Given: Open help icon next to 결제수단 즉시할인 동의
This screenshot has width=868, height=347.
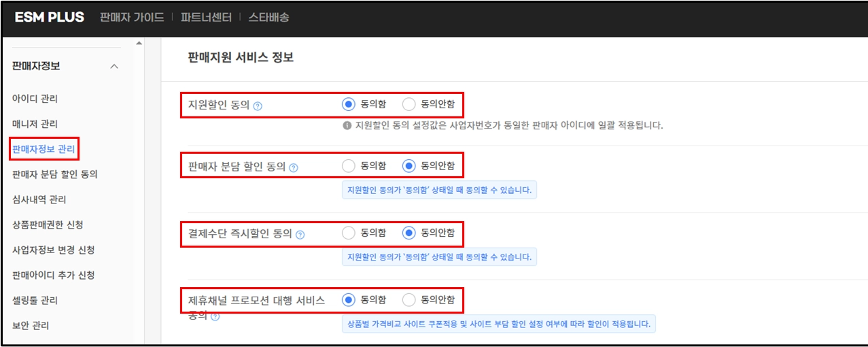Looking at the screenshot, I should pos(300,234).
